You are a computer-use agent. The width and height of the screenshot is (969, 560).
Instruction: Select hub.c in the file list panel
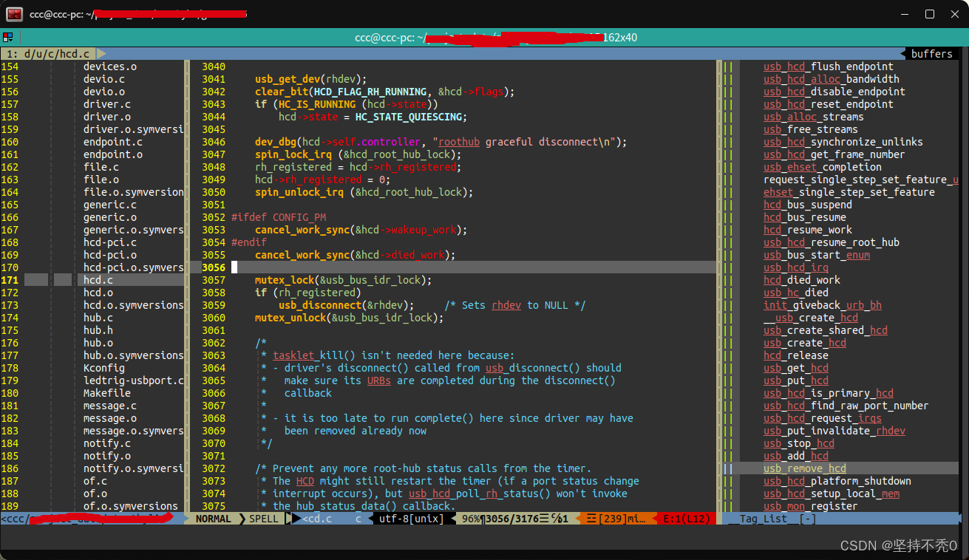(99, 317)
